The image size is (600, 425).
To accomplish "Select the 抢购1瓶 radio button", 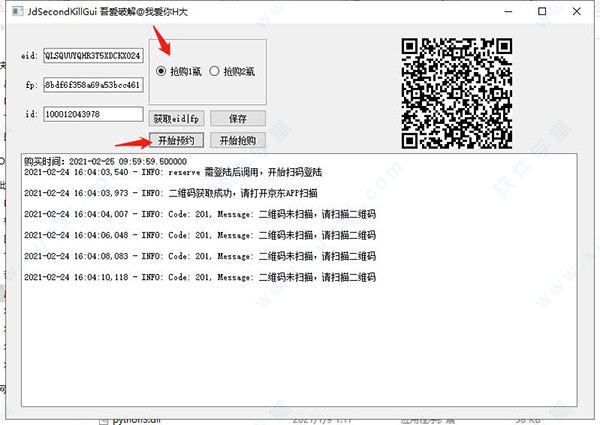I will pyautogui.click(x=162, y=71).
